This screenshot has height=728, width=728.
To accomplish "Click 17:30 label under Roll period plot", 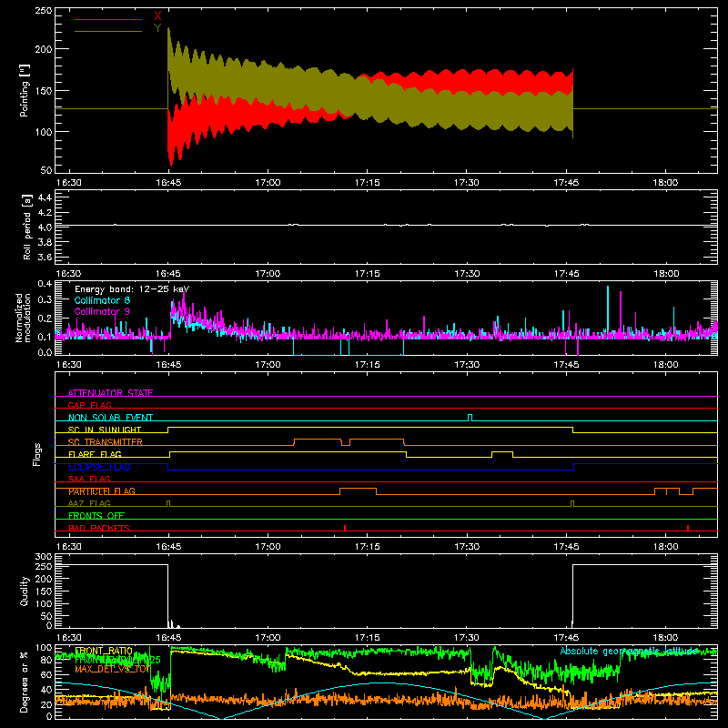I will click(x=467, y=274).
